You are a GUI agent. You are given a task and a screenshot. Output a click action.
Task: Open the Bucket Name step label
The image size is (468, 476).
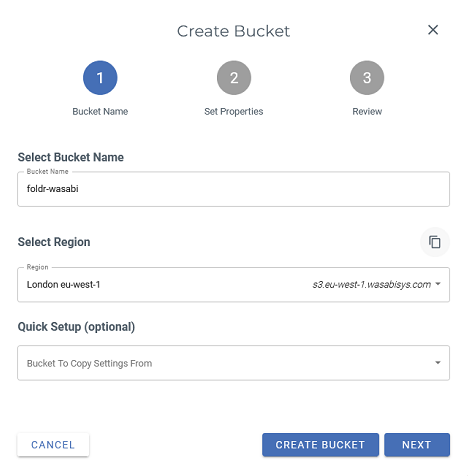click(x=100, y=111)
